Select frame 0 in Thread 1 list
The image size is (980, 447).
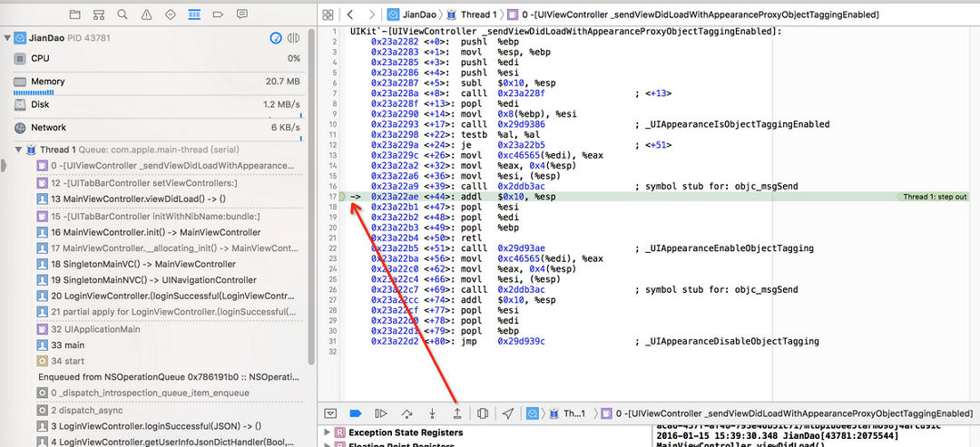pyautogui.click(x=168, y=165)
